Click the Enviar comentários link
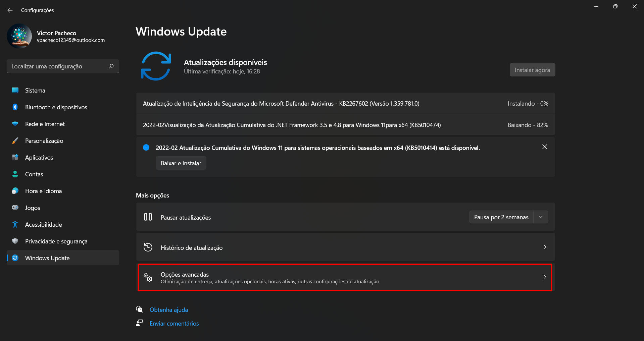 [174, 324]
